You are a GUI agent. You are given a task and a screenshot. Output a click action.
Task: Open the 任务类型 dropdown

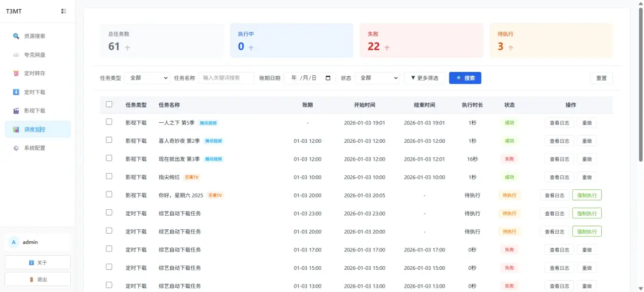(x=147, y=78)
